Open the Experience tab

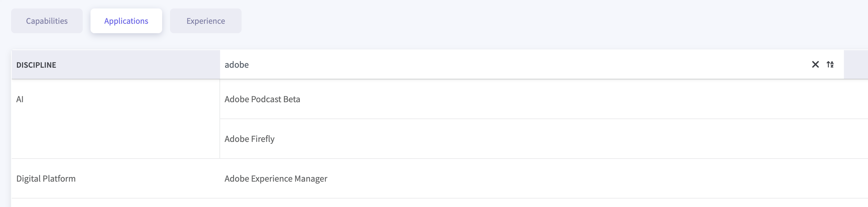pos(205,21)
